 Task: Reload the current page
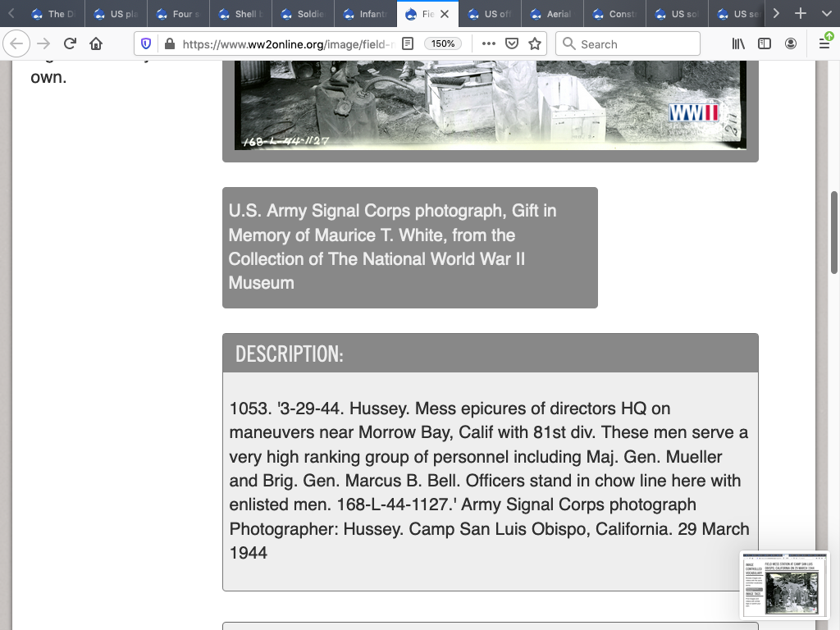point(70,44)
